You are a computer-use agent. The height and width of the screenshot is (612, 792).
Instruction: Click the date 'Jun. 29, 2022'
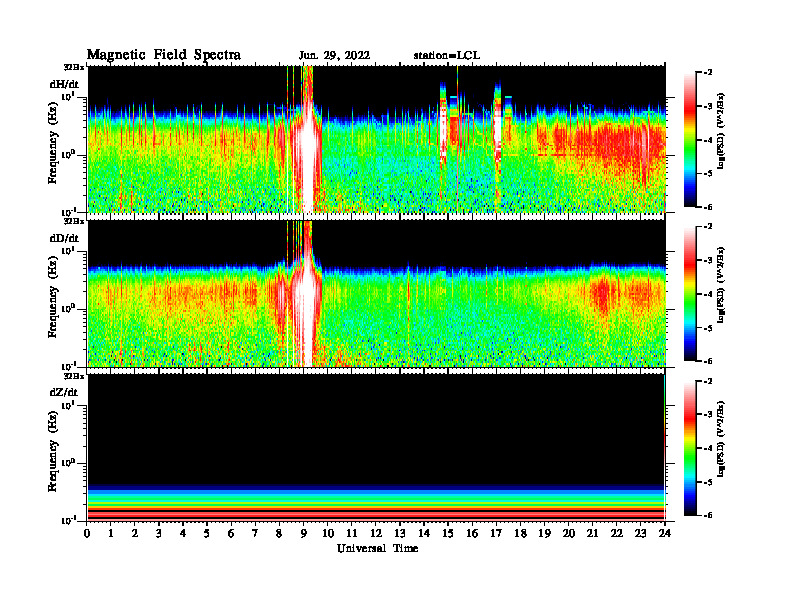pos(334,56)
